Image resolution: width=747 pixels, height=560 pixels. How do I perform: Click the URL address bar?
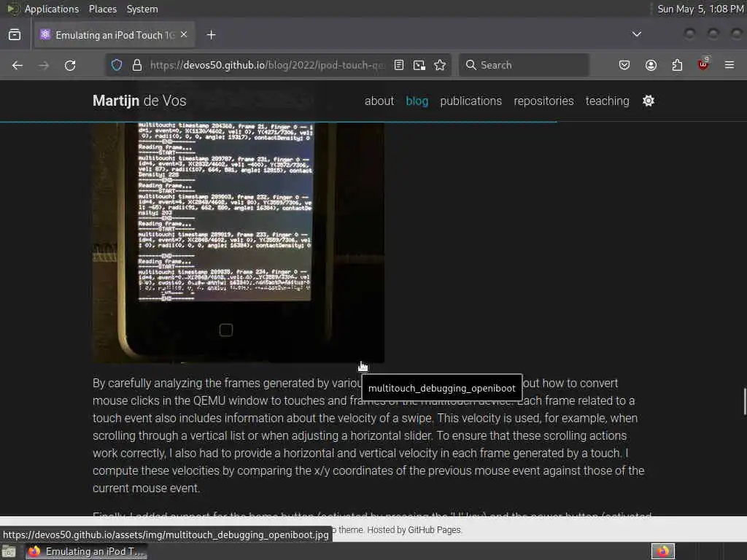click(x=267, y=65)
